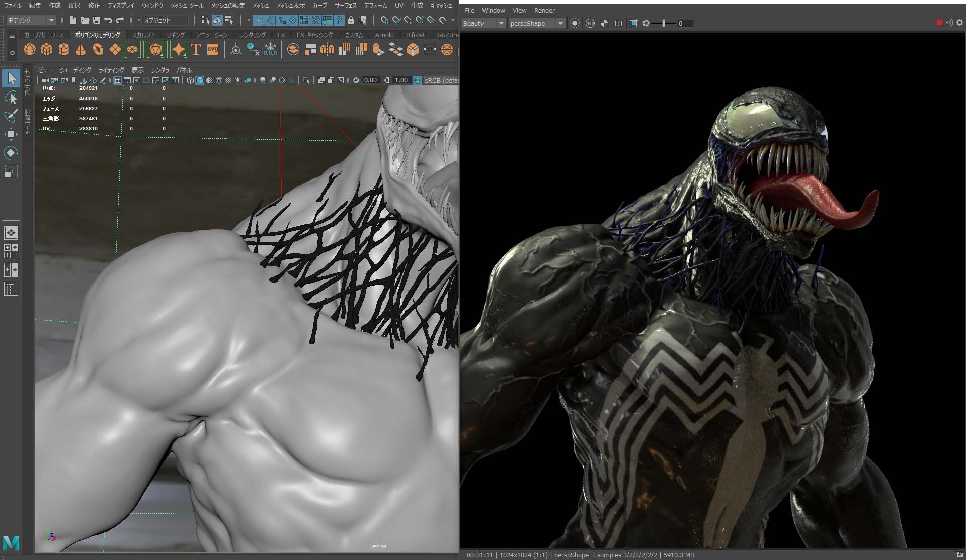Click the mirror geometry shelf icon
966x560 pixels.
327,49
